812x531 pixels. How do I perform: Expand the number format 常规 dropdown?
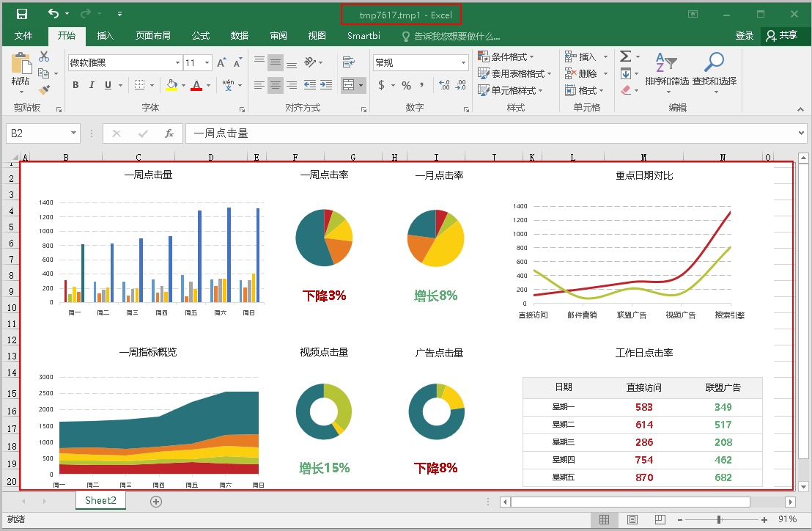(463, 63)
